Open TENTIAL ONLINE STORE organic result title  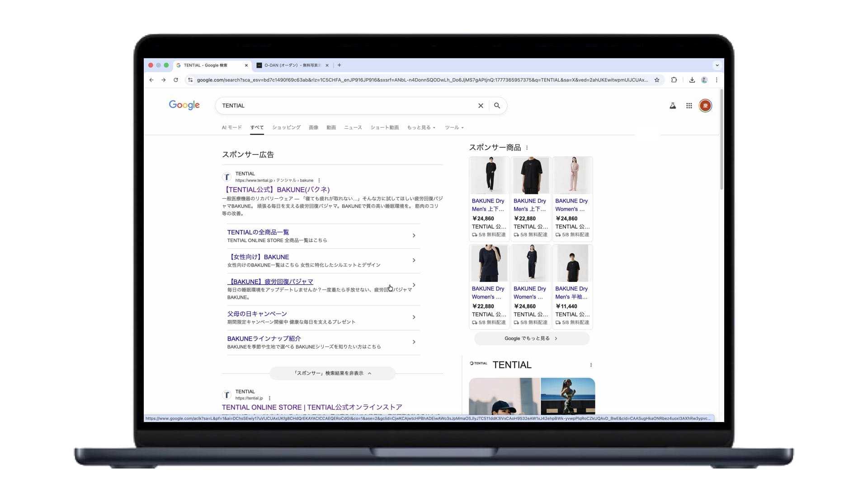pyautogui.click(x=312, y=407)
